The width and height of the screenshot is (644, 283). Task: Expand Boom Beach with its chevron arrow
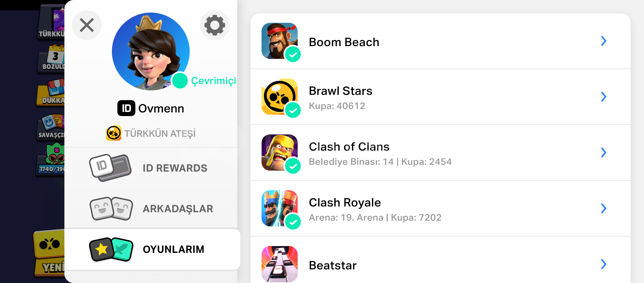click(604, 41)
